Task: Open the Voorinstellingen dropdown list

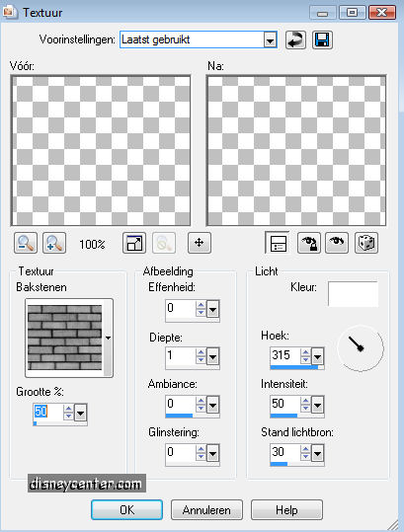Action: [x=271, y=40]
